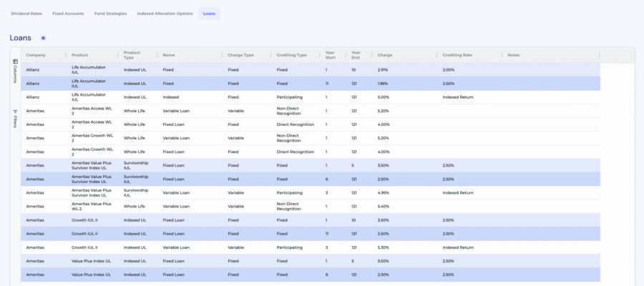The height and width of the screenshot is (286, 644).
Task: Sort by the Charge Type column header
Action: (x=240, y=55)
